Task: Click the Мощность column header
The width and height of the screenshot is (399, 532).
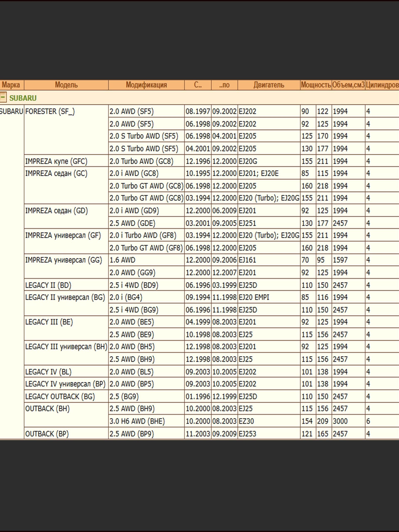Action: pyautogui.click(x=316, y=85)
